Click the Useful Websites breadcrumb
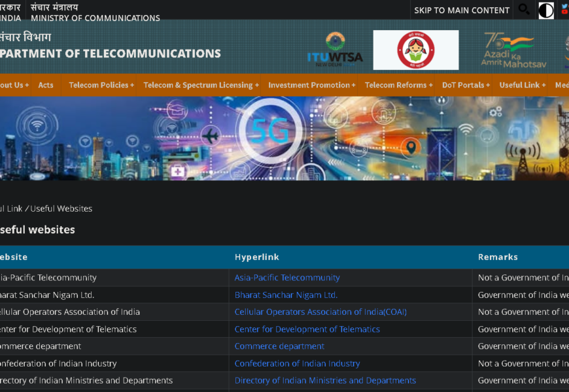 pyautogui.click(x=61, y=208)
